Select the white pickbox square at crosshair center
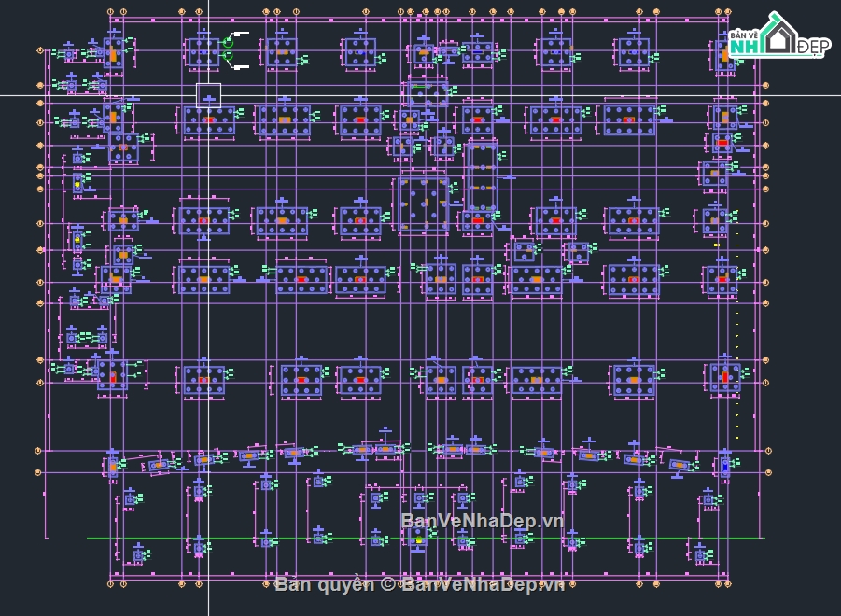Image resolution: width=841 pixels, height=616 pixels. pyautogui.click(x=209, y=96)
